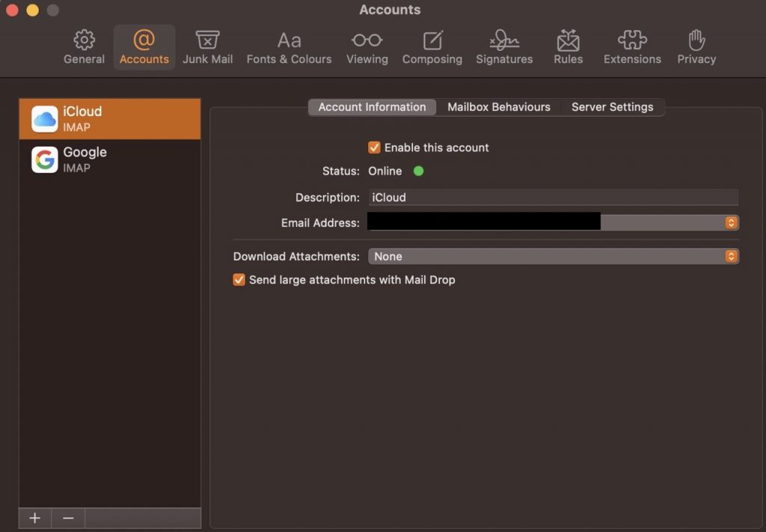Click the Description text field

(554, 198)
